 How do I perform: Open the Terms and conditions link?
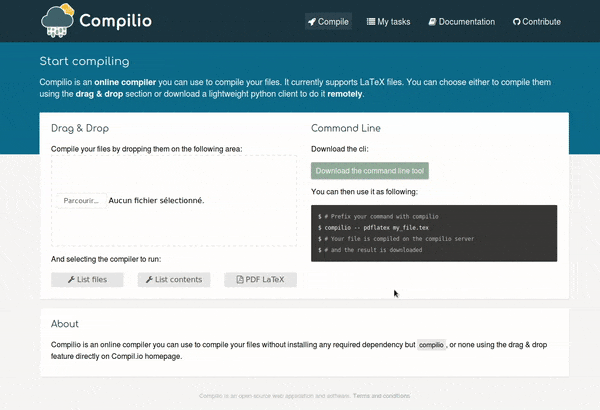tap(382, 396)
